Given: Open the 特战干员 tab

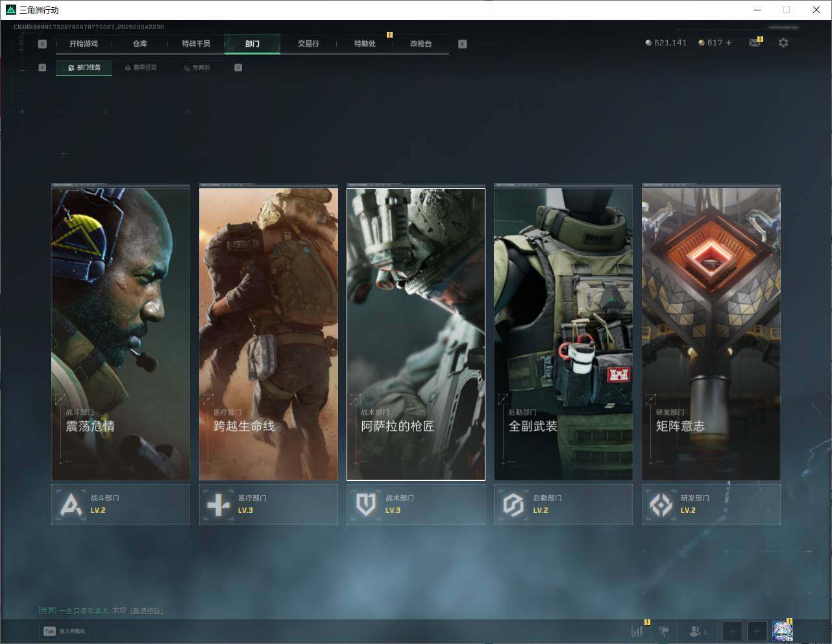Looking at the screenshot, I should 196,43.
